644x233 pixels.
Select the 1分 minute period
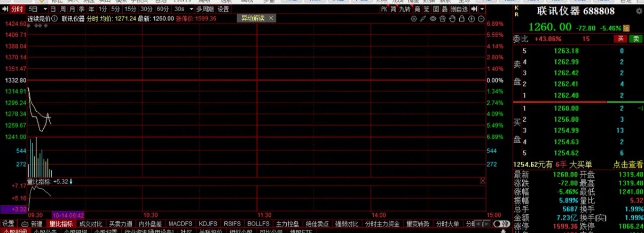tap(103, 9)
